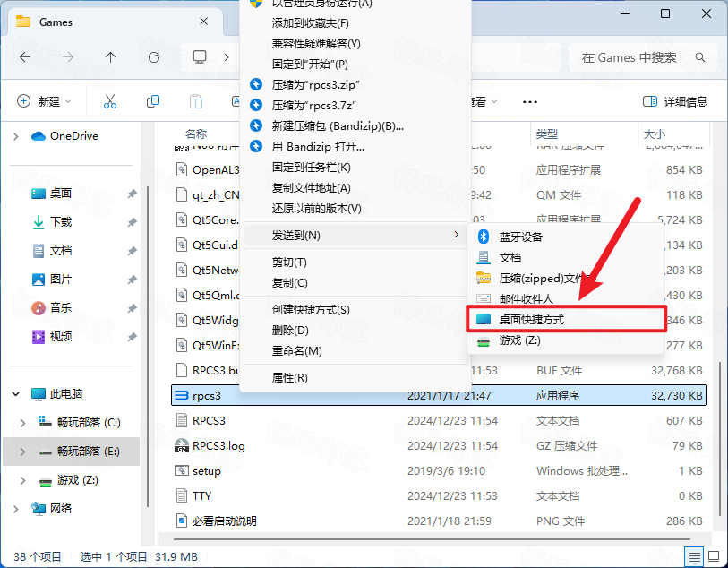Select the OpenAL3 file row
The image size is (728, 568).
point(438,170)
